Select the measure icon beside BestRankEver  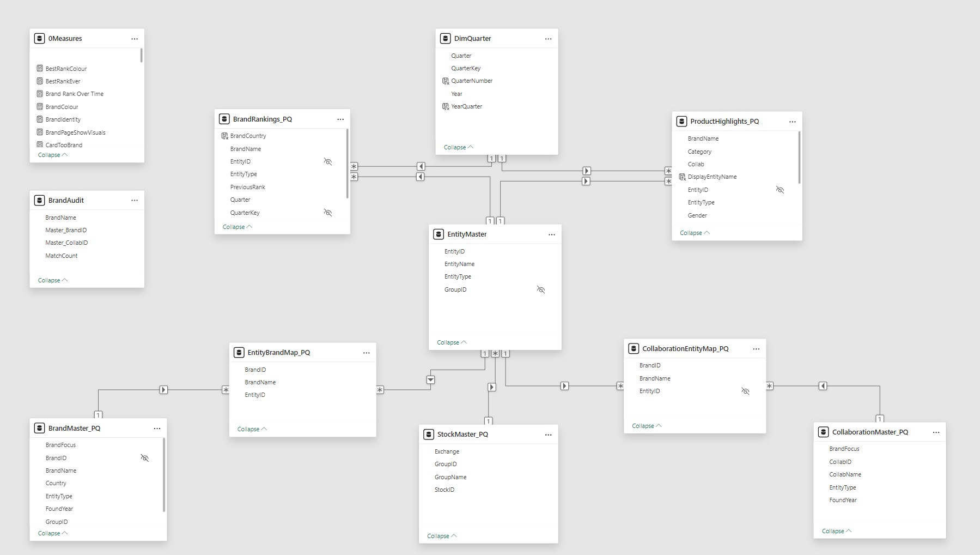[39, 81]
